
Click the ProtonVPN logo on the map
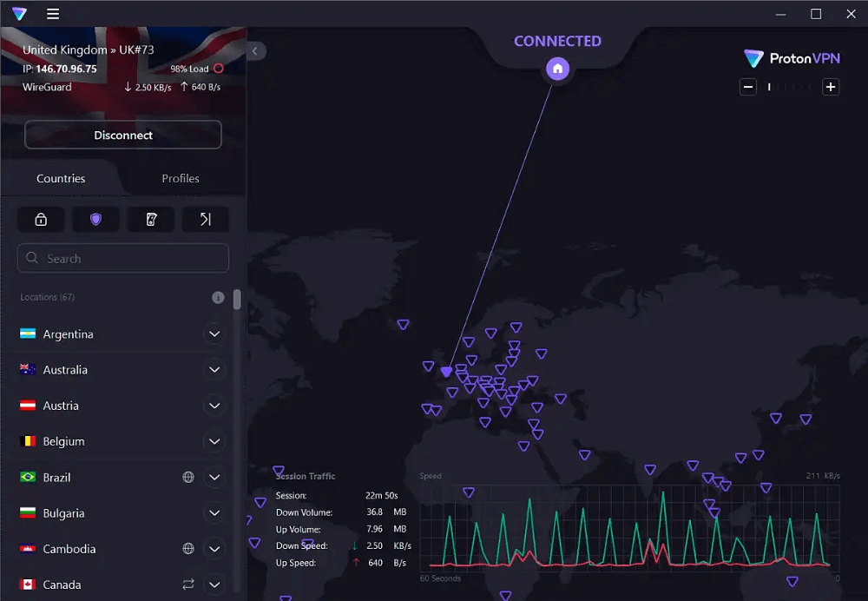click(792, 58)
